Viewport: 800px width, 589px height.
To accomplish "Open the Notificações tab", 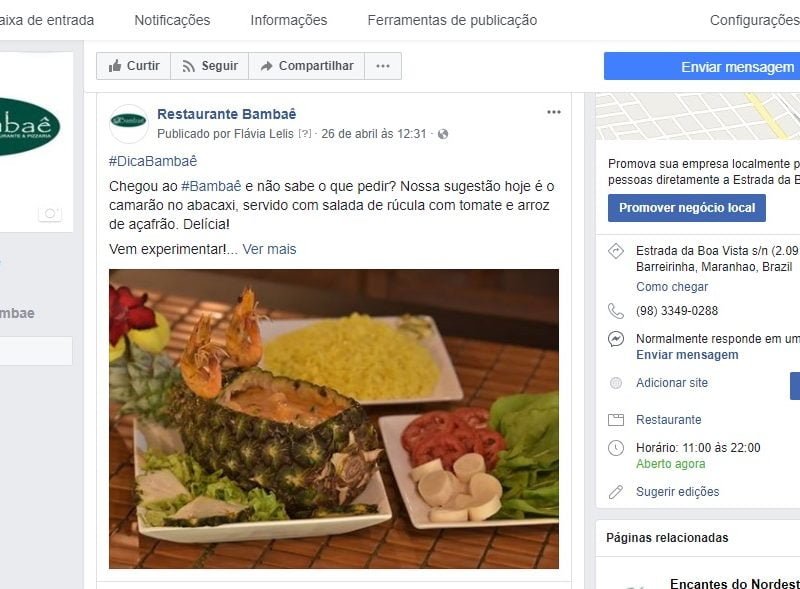I will [x=172, y=20].
